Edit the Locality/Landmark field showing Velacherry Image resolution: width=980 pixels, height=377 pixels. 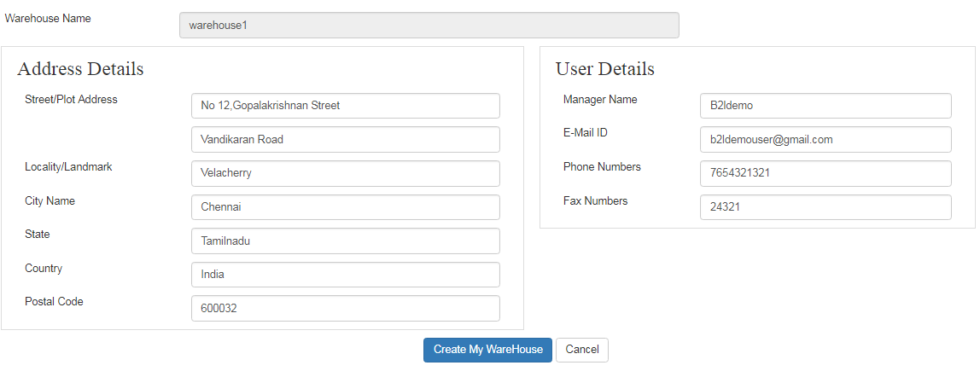tap(345, 173)
